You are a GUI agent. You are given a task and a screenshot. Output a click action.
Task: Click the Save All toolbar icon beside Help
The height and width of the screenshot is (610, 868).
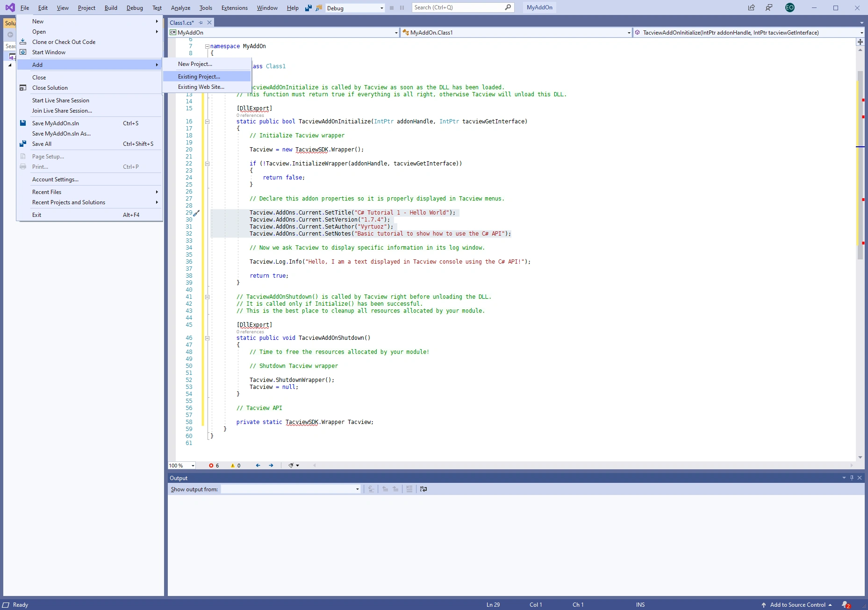click(308, 8)
